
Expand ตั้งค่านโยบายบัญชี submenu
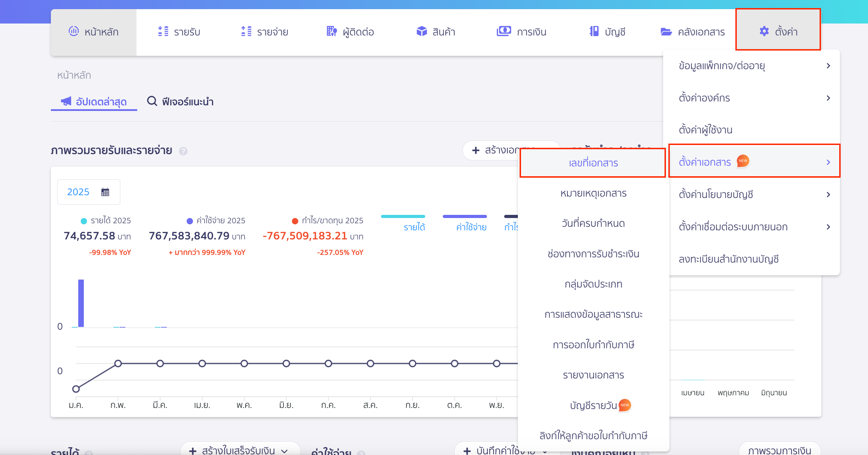(x=754, y=194)
